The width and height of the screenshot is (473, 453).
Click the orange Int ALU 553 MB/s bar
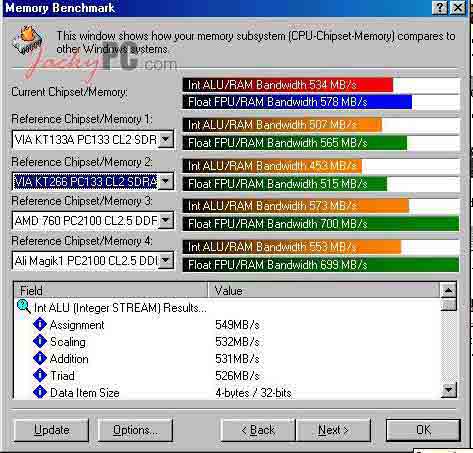[292, 247]
